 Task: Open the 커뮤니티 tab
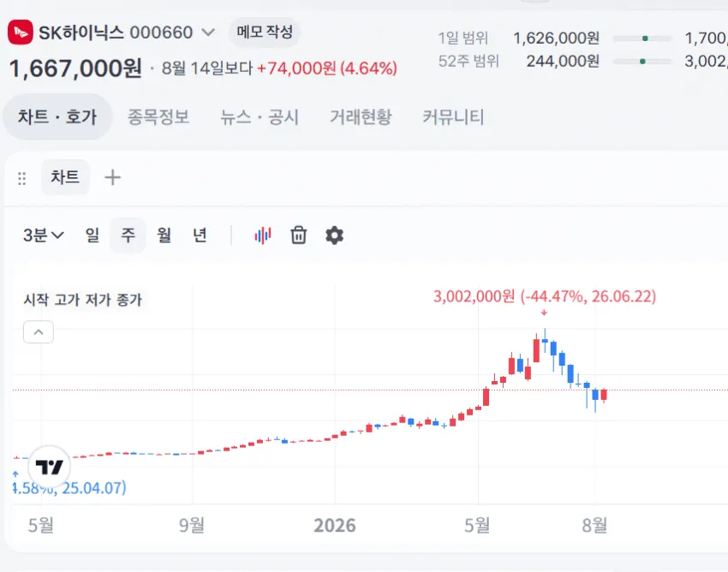(x=453, y=116)
